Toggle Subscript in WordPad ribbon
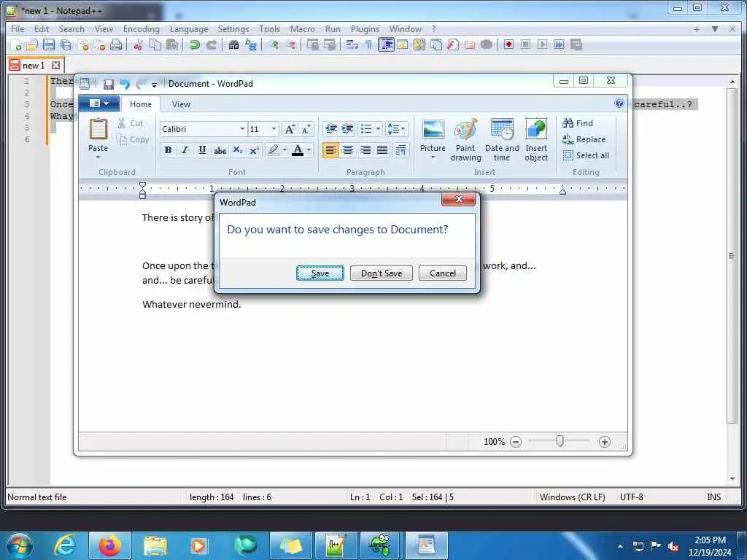The width and height of the screenshot is (747, 560). click(237, 150)
